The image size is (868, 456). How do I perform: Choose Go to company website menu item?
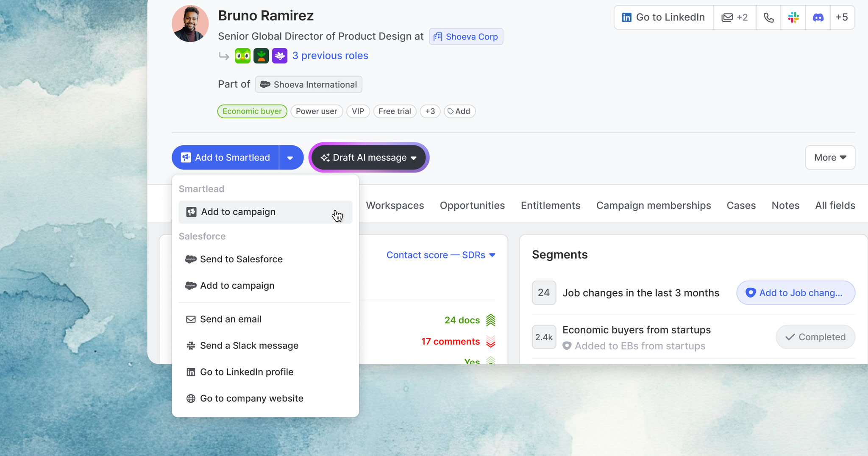pos(265,398)
